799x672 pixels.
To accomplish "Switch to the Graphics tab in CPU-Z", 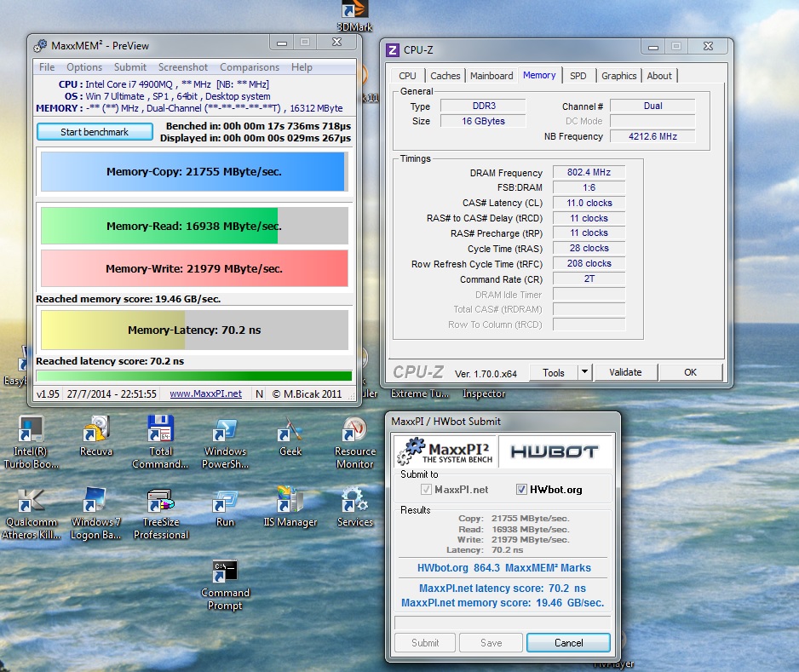I will 618,76.
